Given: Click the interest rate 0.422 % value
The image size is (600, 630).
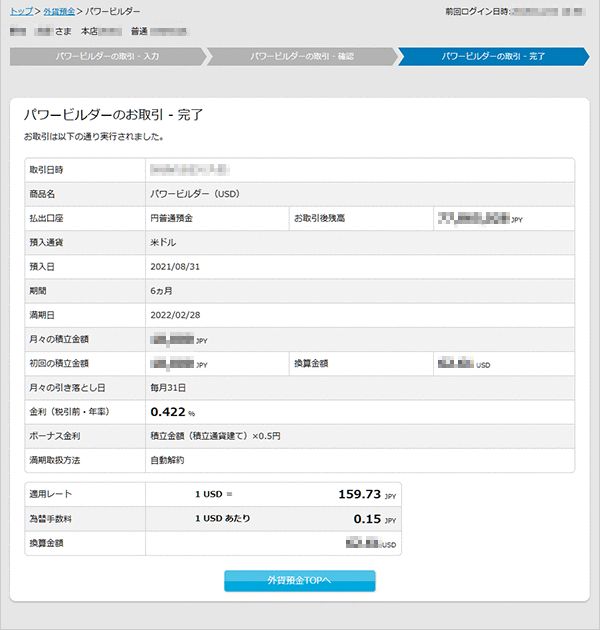Looking at the screenshot, I should (x=172, y=411).
